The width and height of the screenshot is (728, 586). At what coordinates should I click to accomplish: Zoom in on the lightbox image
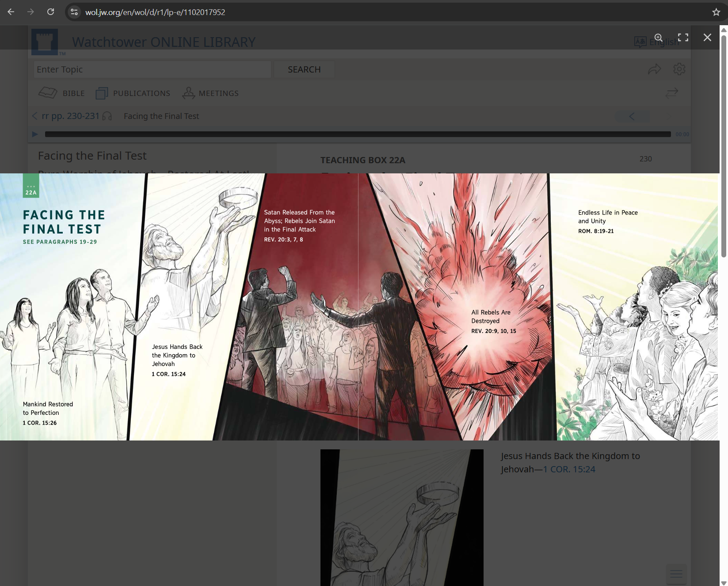click(658, 38)
